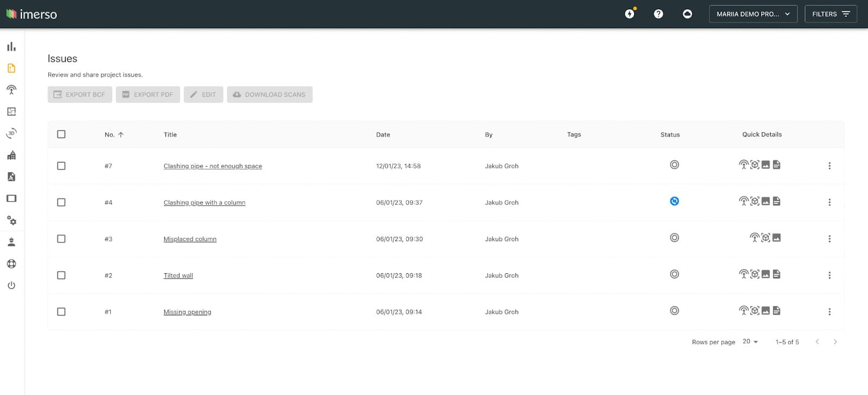The height and width of the screenshot is (395, 868).
Task: Click the FILTERS button
Action: [830, 14]
